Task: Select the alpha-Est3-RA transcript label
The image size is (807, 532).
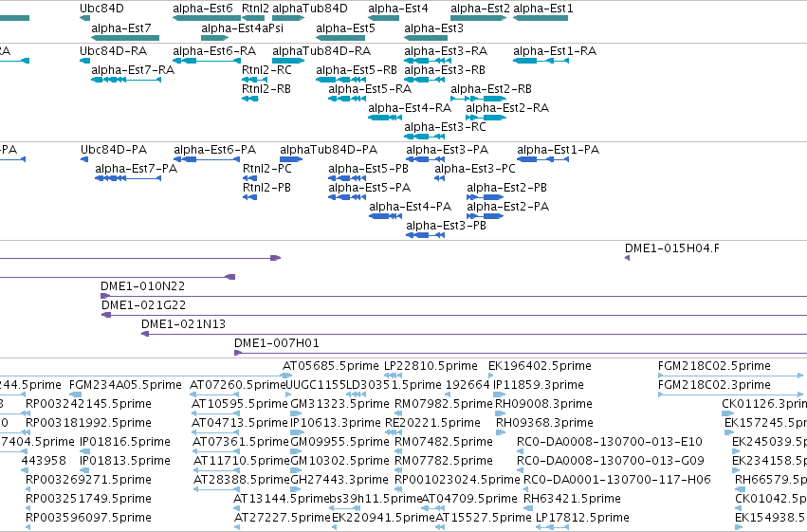Action: [446, 51]
